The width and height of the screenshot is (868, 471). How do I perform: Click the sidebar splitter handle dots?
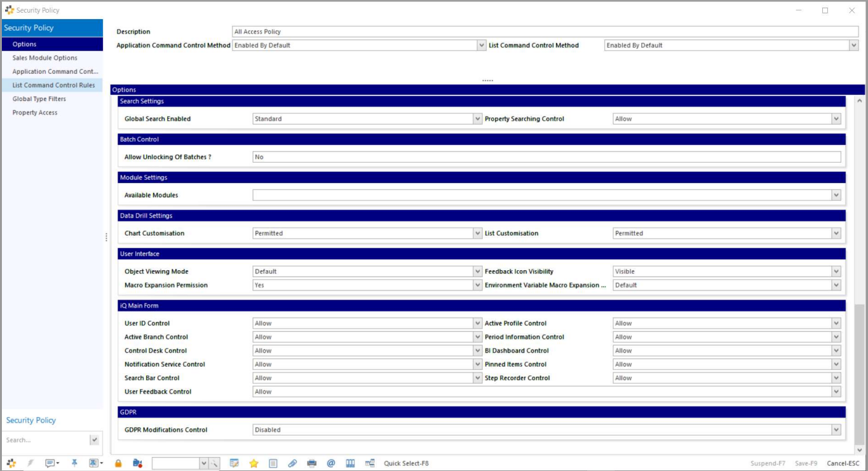106,237
